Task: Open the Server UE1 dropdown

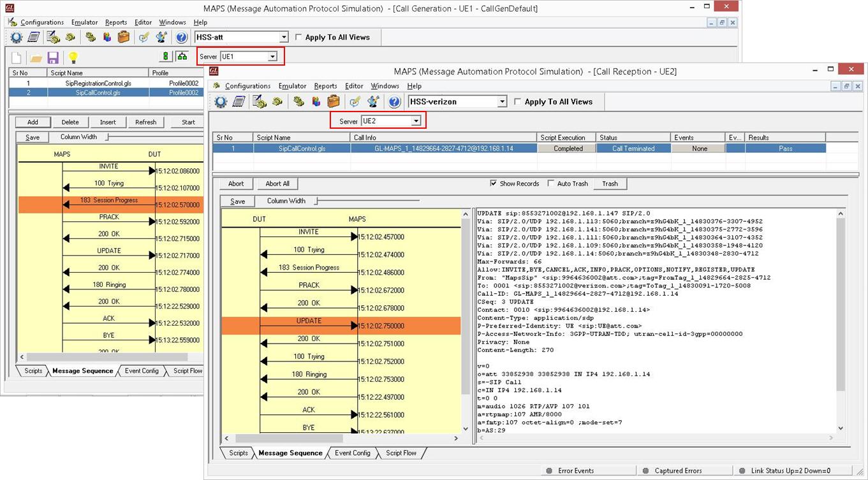Action: (272, 57)
